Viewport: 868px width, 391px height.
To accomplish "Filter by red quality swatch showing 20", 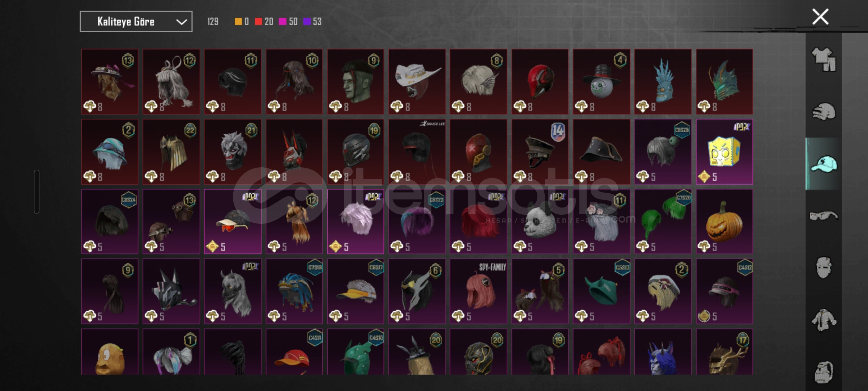I will [x=264, y=22].
